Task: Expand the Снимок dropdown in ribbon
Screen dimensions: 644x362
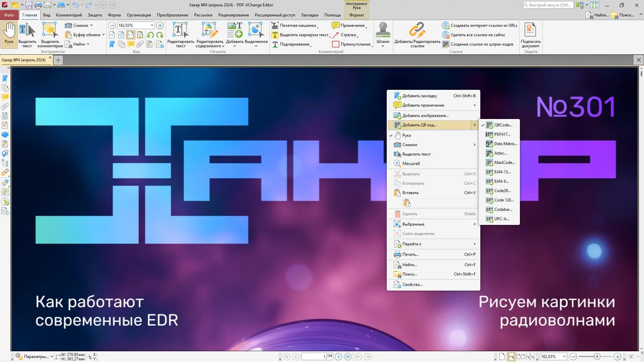Action: tap(91, 25)
